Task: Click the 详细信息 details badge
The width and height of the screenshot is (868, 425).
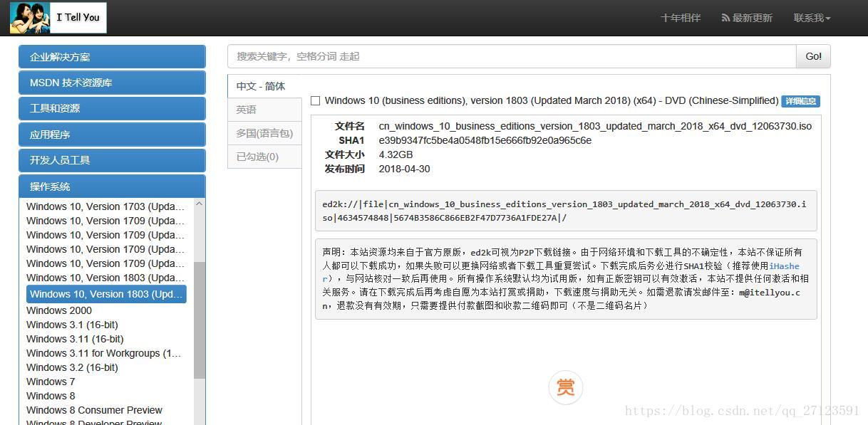Action: point(800,101)
